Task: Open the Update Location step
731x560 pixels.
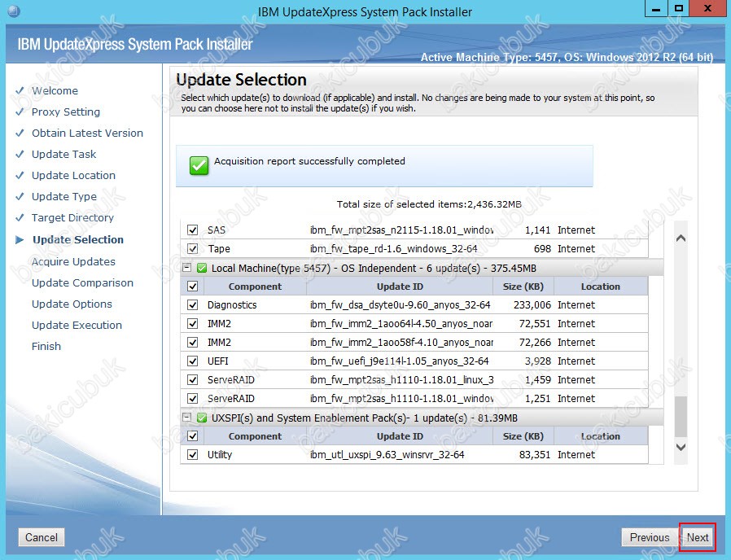Action: tap(73, 175)
